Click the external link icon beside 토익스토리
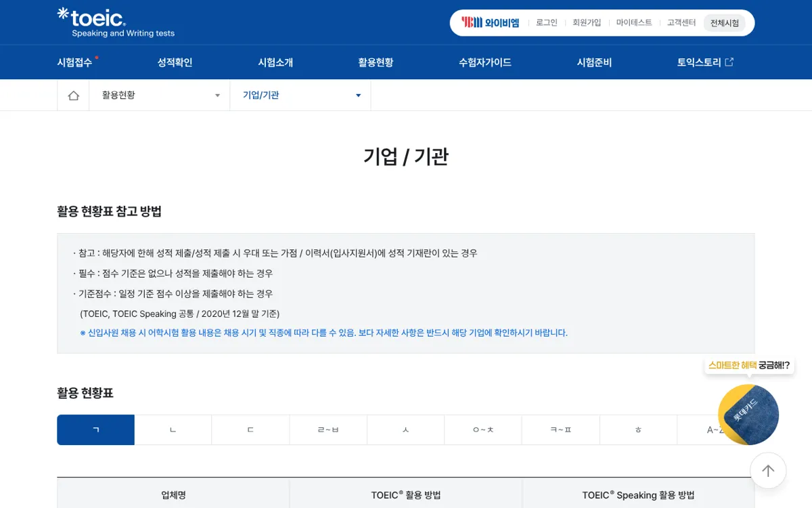 (x=729, y=62)
